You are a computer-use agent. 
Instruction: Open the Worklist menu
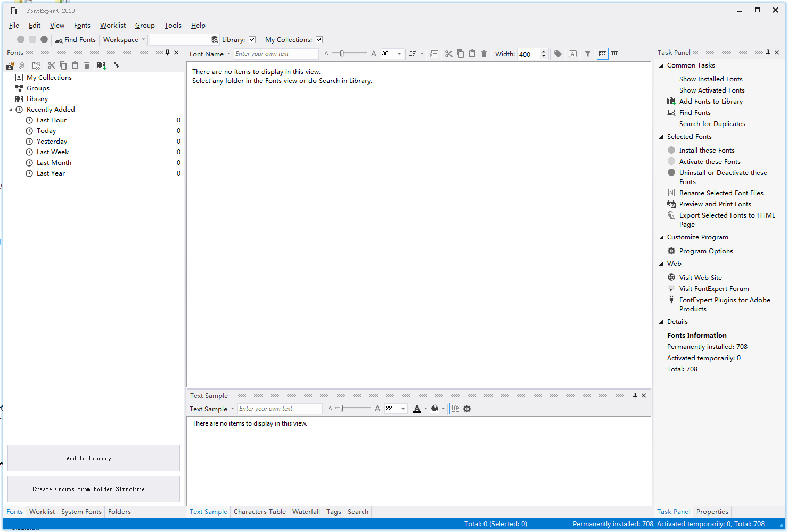pos(113,26)
